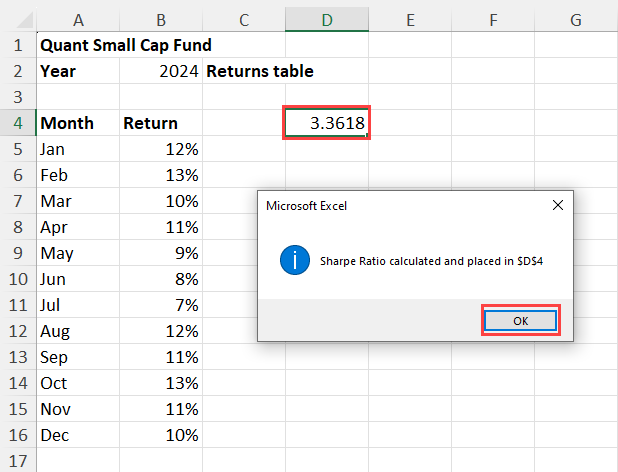618x472 pixels.
Task: Click the 'Oct' month cell
Action: click(x=78, y=383)
